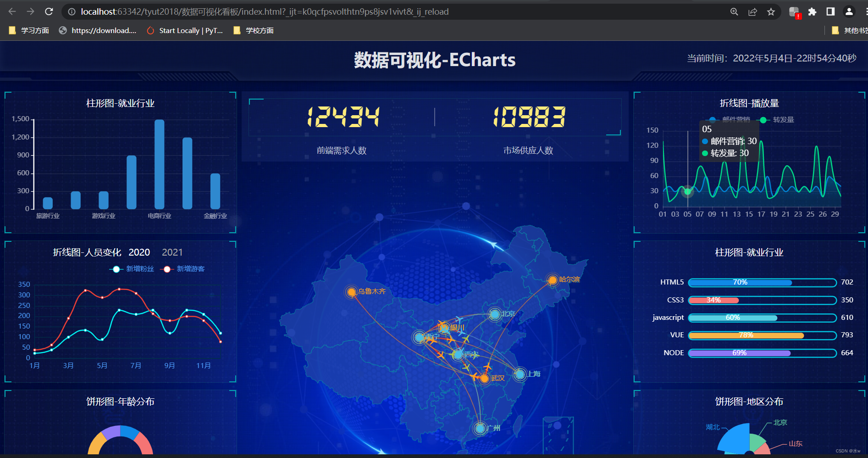Bookmark this page with the star icon
This screenshot has height=458, width=868.
point(771,12)
